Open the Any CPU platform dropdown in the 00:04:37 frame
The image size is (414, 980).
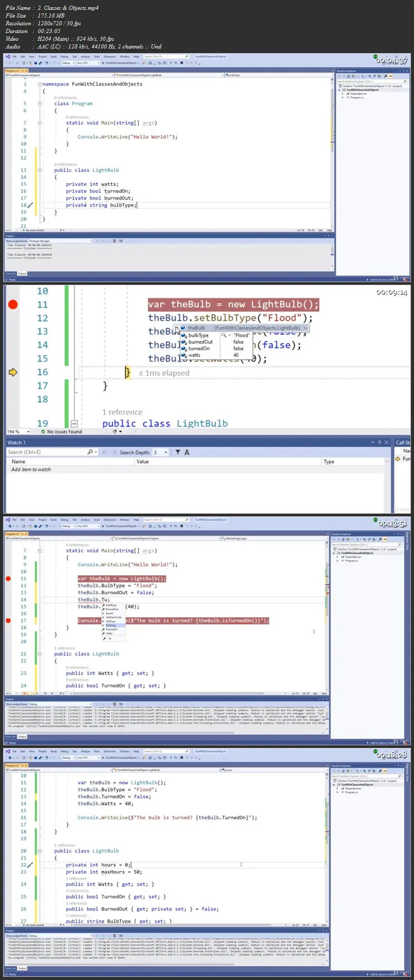[88, 63]
